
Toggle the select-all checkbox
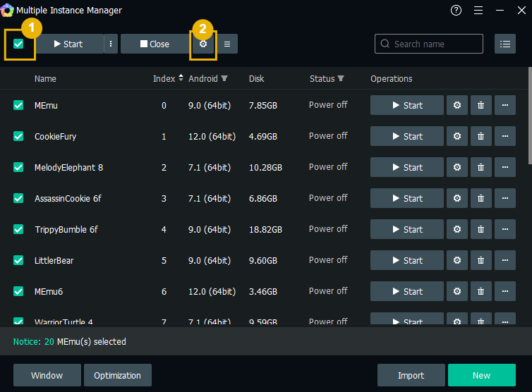pyautogui.click(x=18, y=44)
